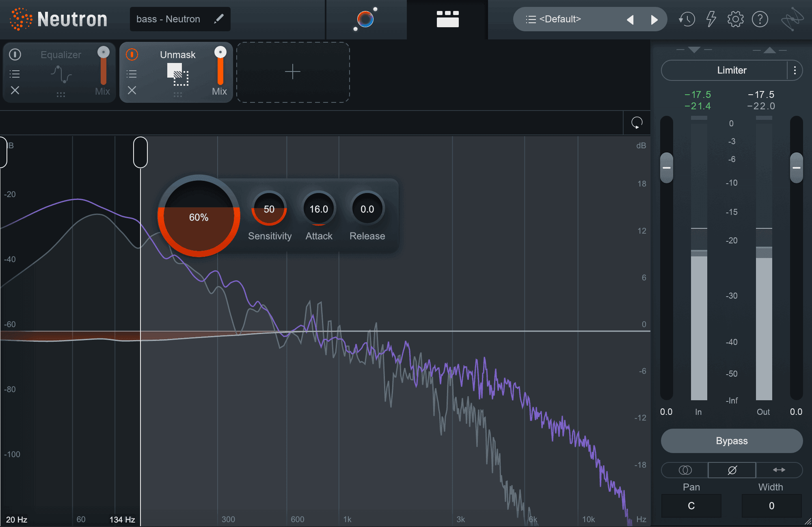812x527 pixels.
Task: Click the output gain fader handle
Action: pos(797,168)
